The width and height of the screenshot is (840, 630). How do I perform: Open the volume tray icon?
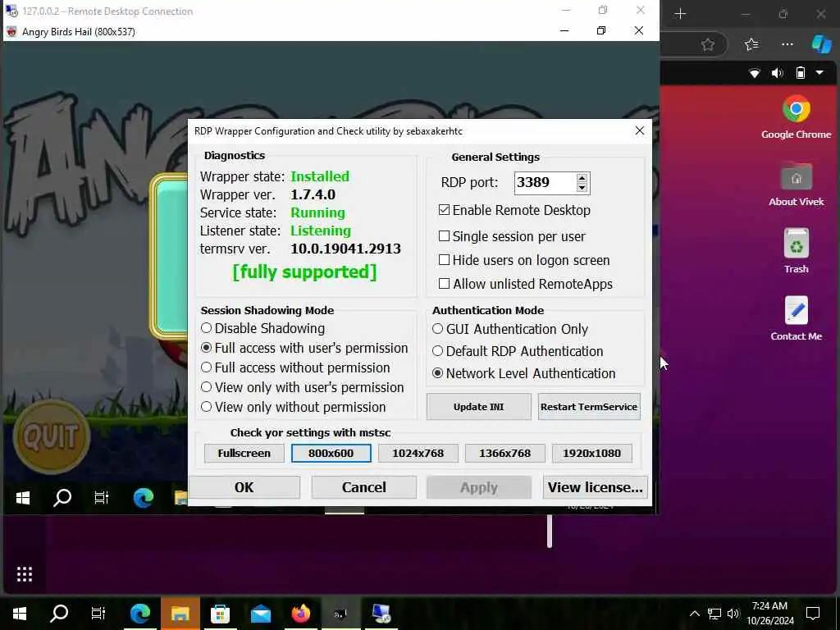[x=733, y=614]
